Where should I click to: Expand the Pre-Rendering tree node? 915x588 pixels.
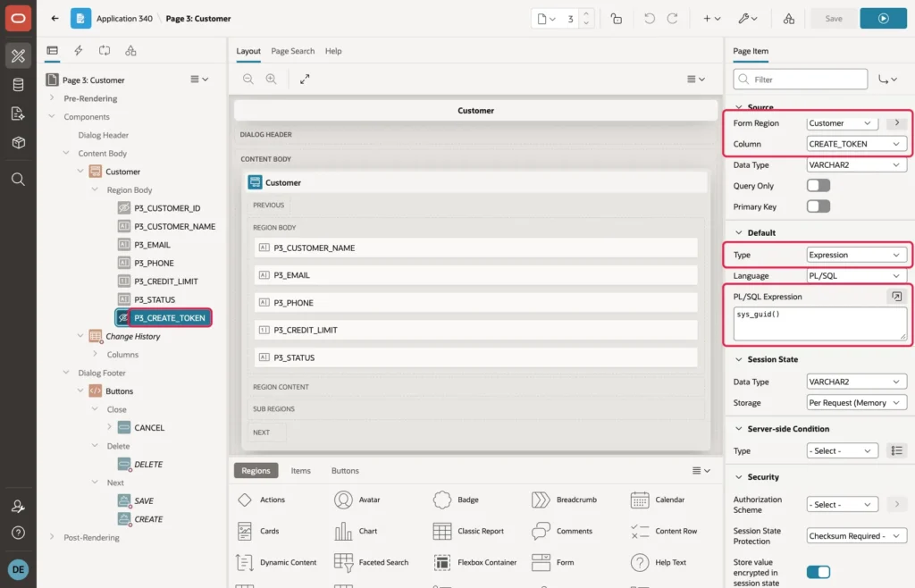point(52,98)
